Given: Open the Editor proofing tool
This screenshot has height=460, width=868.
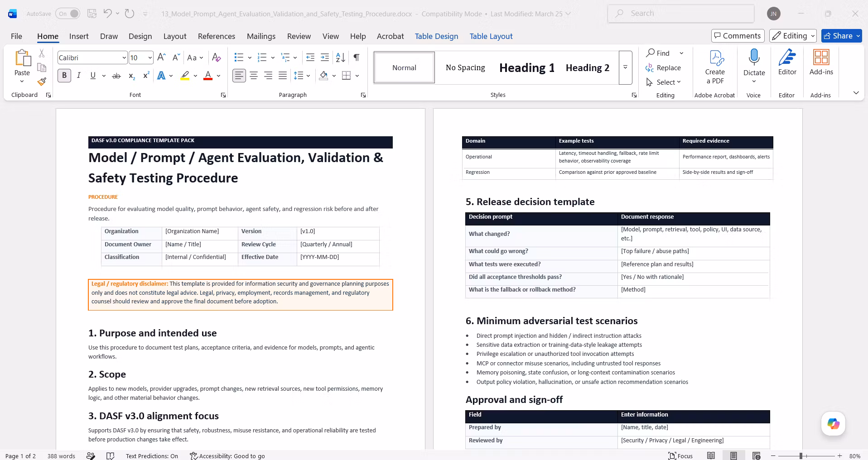Looking at the screenshot, I should coord(787,62).
